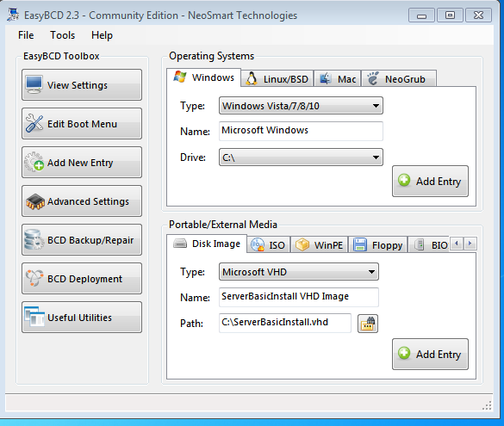
Task: Browse for VHD file with binoculars icon
Action: pos(368,324)
